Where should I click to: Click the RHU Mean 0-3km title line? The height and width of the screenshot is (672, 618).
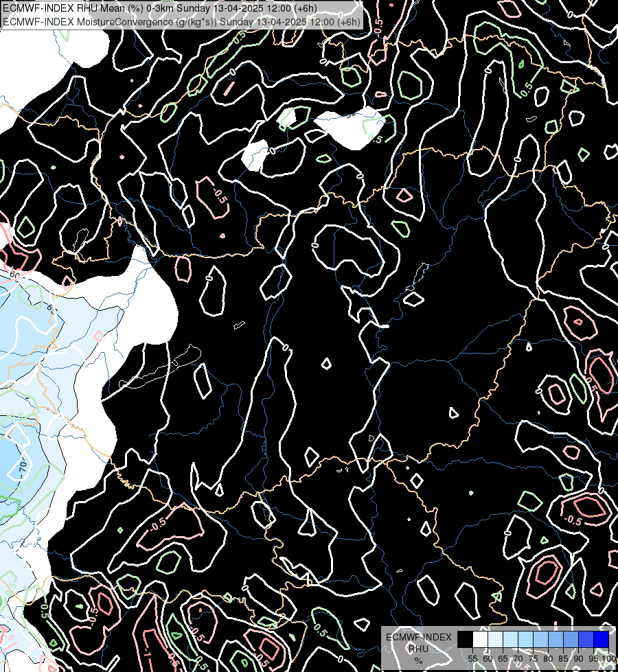click(159, 8)
